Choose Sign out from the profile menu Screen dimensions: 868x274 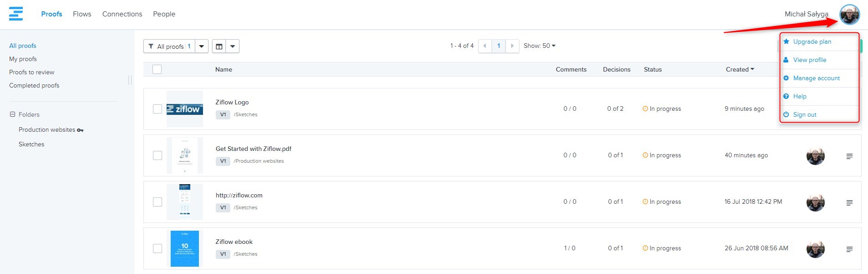(x=804, y=115)
